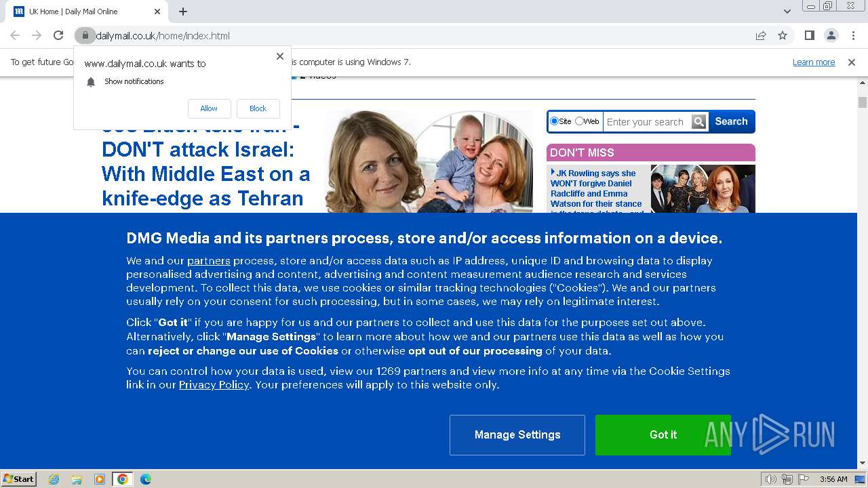The image size is (868, 488).
Task: Accept cookies with Got it button
Action: 663,435
